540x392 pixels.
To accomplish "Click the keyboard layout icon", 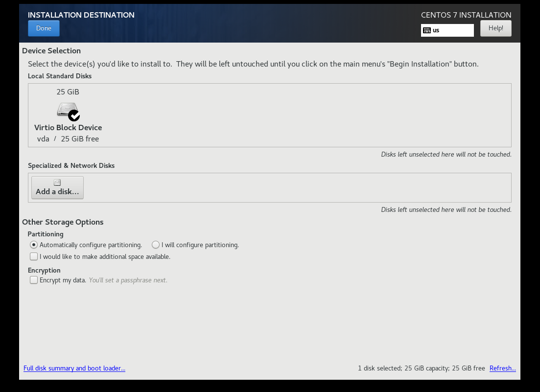I will [x=427, y=30].
